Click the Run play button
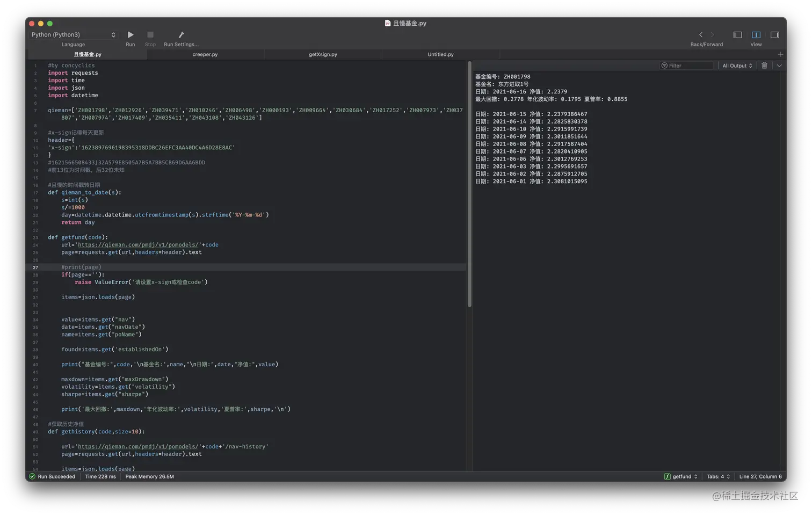Screen dimensions: 812x515 coord(130,35)
